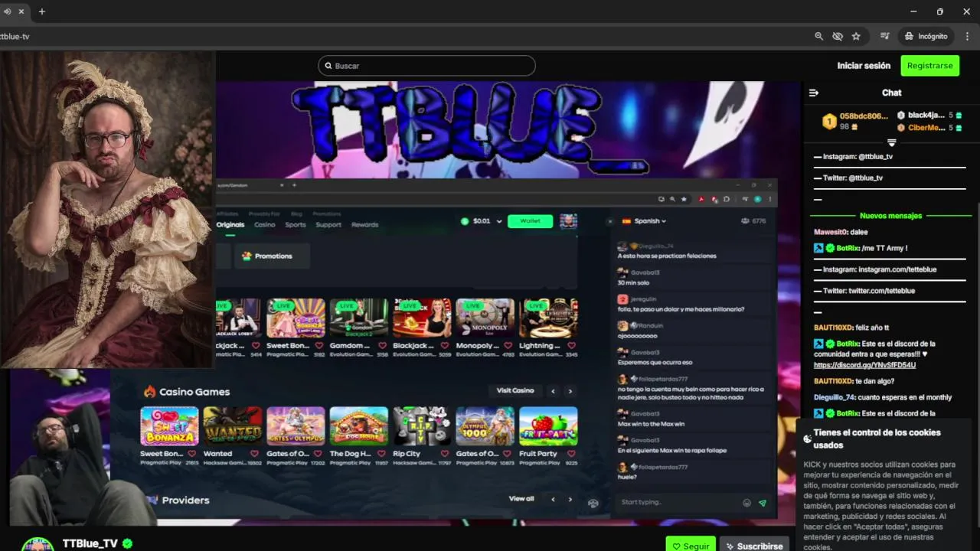The width and height of the screenshot is (980, 551).
Task: Open the 058bdc806... top gifter entry
Action: click(x=855, y=121)
